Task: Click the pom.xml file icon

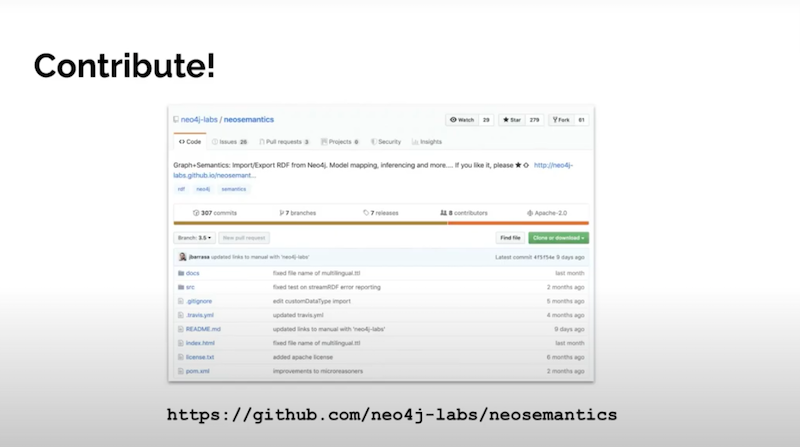Action: [181, 371]
